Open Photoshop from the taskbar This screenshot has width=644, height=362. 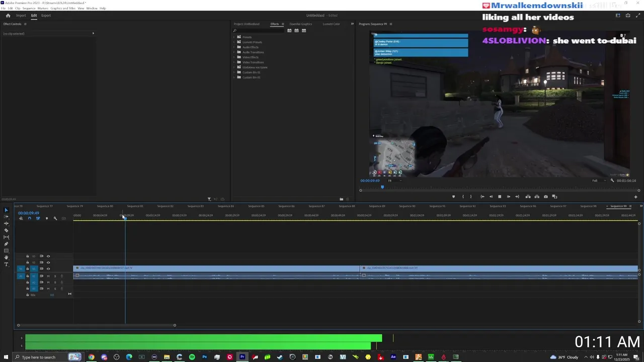coord(204,357)
